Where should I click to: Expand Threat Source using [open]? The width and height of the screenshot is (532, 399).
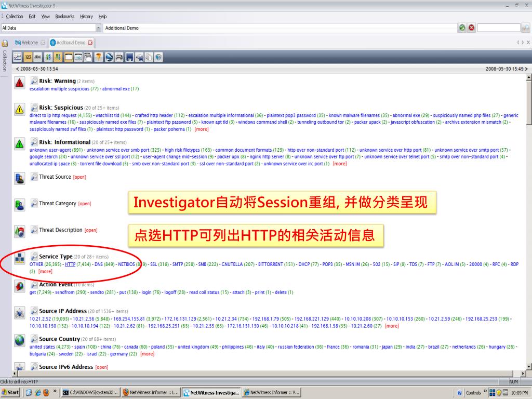[x=79, y=177]
